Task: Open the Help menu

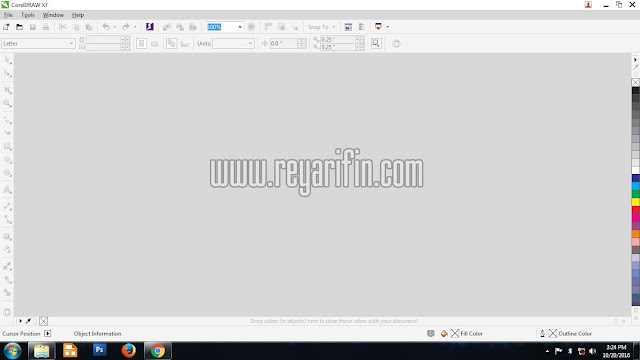Action: (x=78, y=15)
